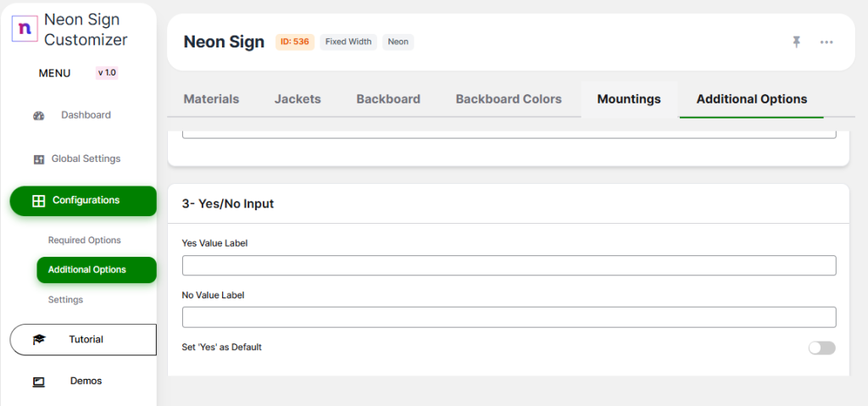Pin the Neon Sign configuration
Screen dimensions: 868x406
pyautogui.click(x=796, y=42)
